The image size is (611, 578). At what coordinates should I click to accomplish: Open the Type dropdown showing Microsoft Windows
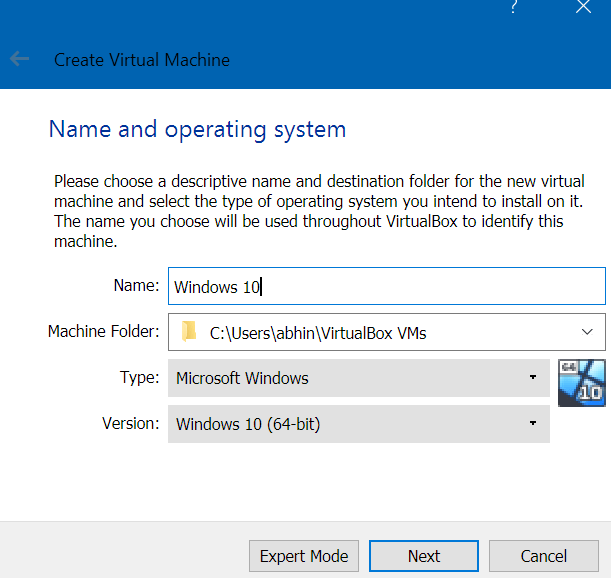pos(358,378)
